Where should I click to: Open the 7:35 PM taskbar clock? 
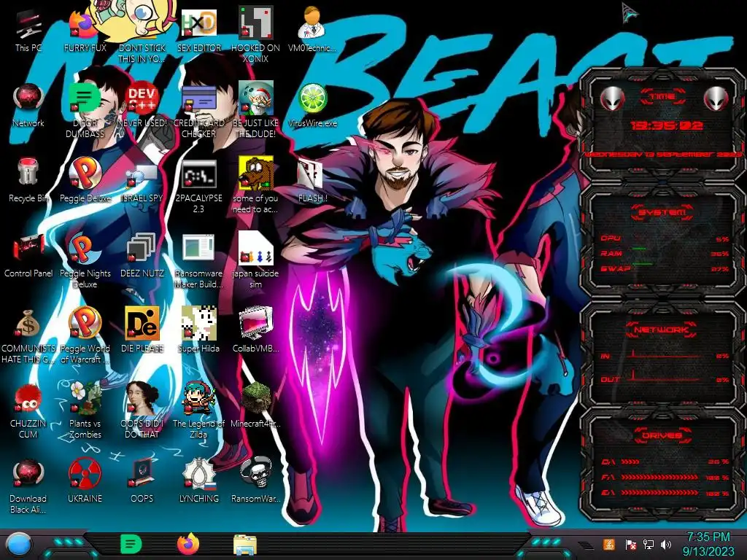(708, 544)
